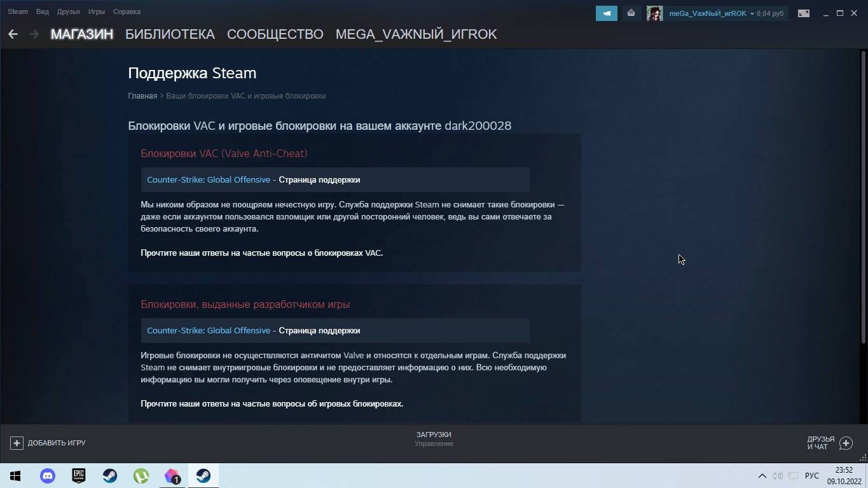Screen dimensions: 868x488
Task: Show hidden system tray icons
Action: click(x=762, y=476)
